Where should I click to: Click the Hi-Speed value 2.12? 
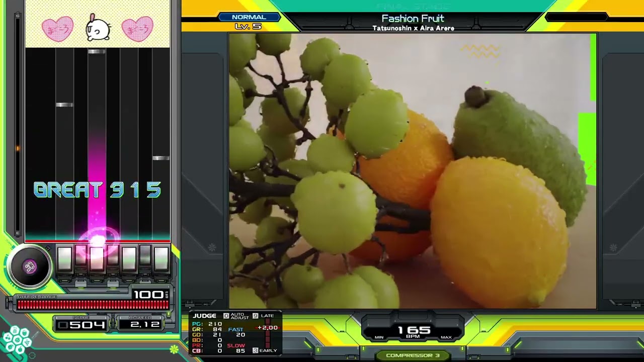(144, 325)
